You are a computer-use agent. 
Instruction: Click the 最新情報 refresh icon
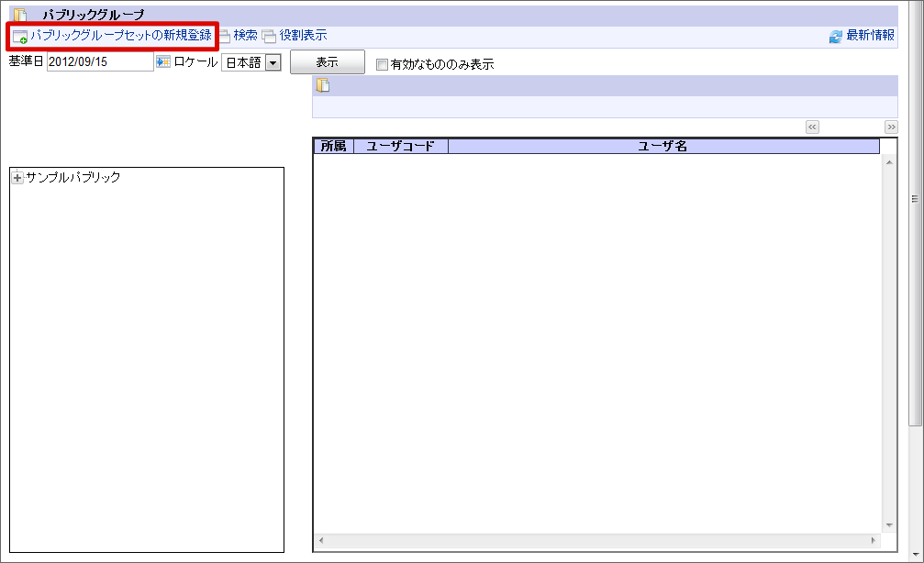pos(836,37)
